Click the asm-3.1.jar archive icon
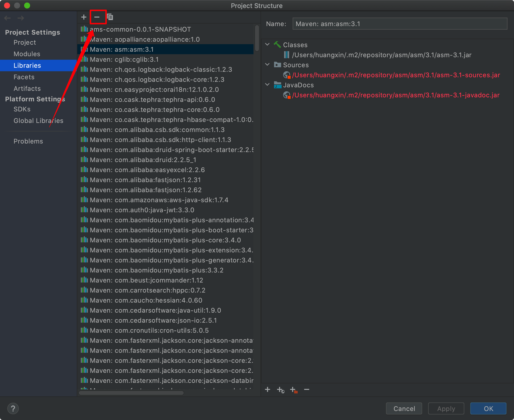The image size is (514, 420). [286, 55]
